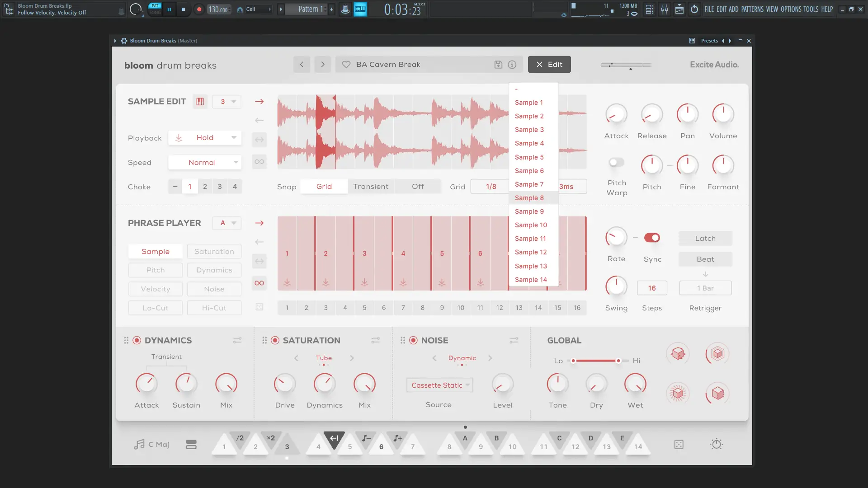Open the Dynamics section settings sliders icon
Screen dimensions: 868x488
click(x=237, y=340)
